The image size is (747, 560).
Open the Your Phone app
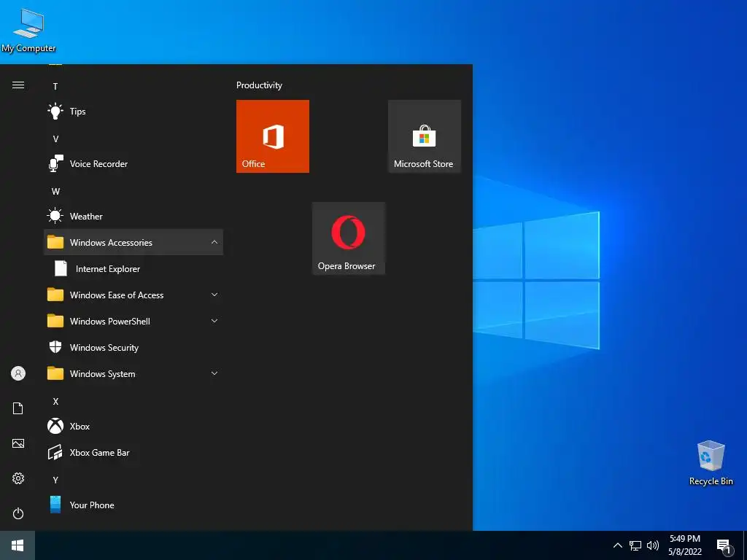click(133, 505)
